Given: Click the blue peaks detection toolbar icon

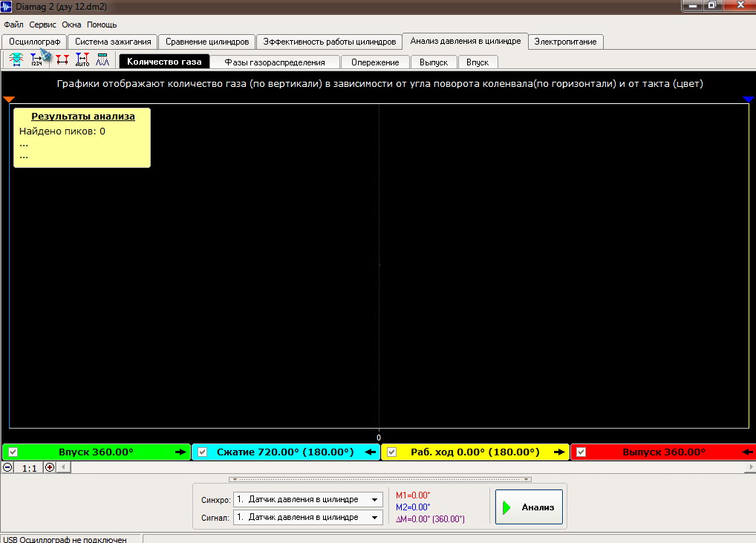Looking at the screenshot, I should coord(102,60).
